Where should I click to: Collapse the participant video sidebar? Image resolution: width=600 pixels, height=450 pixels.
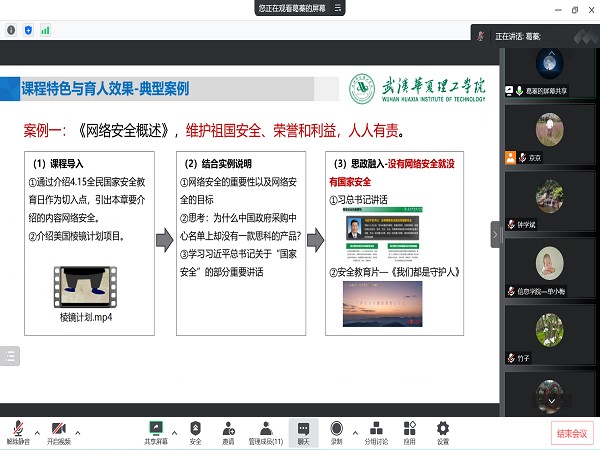coord(494,234)
